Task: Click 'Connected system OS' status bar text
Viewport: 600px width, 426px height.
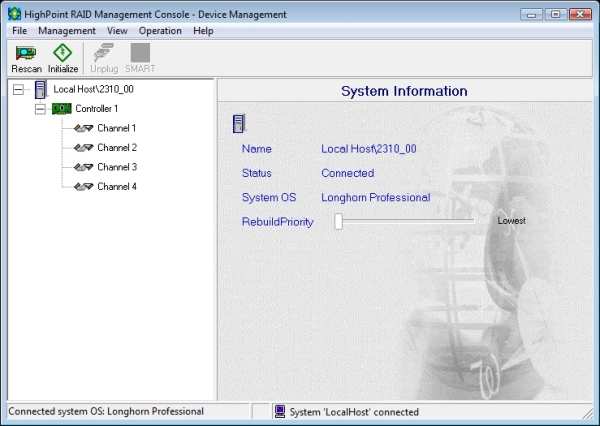Action: (106, 411)
